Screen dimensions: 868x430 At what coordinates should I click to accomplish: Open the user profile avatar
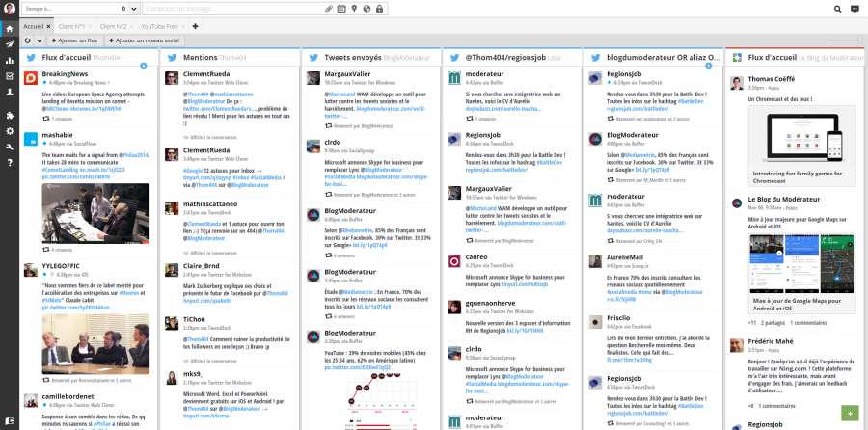click(x=10, y=9)
